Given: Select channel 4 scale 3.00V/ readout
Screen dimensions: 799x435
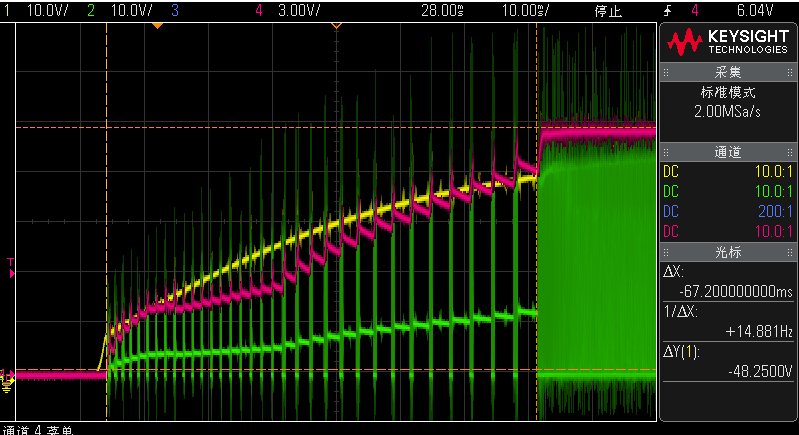Looking at the screenshot, I should coord(299,10).
